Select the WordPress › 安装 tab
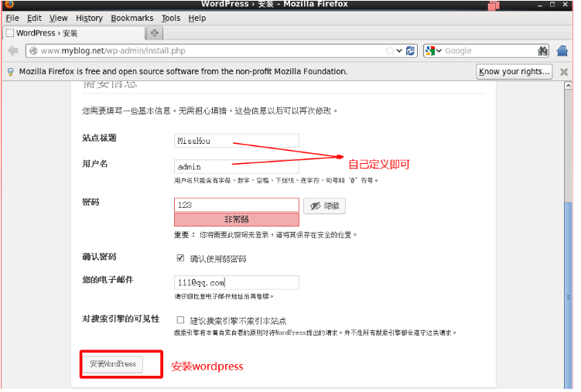 point(73,33)
